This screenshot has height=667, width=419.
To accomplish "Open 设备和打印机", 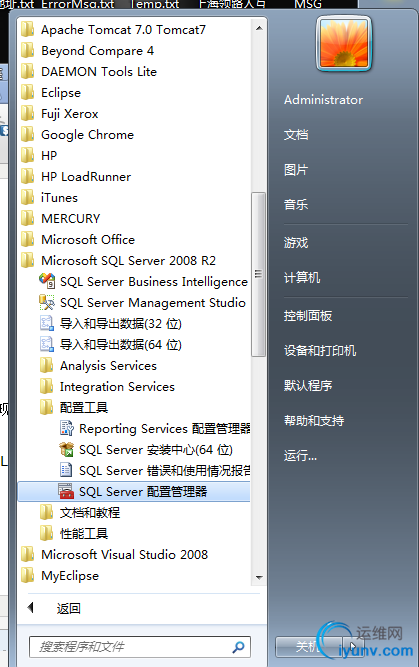I will click(320, 351).
